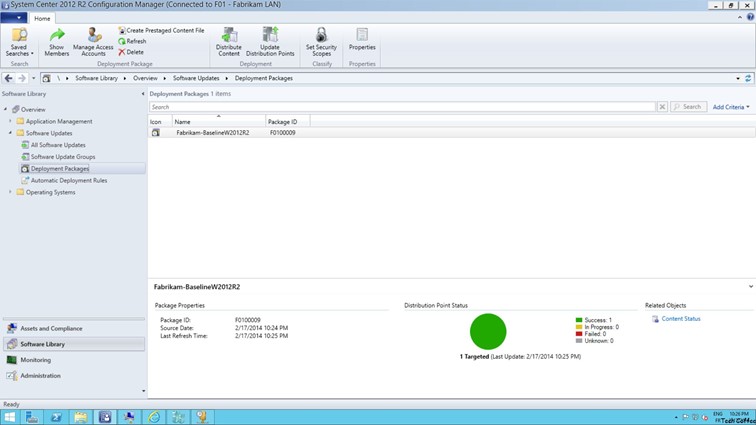Click the green Success legend swatch
The height and width of the screenshot is (425, 756).
[579, 320]
